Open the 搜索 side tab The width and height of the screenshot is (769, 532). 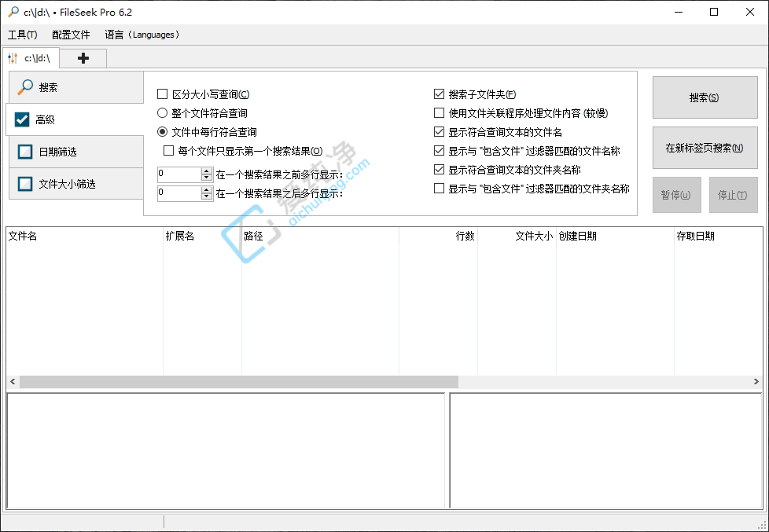point(76,86)
